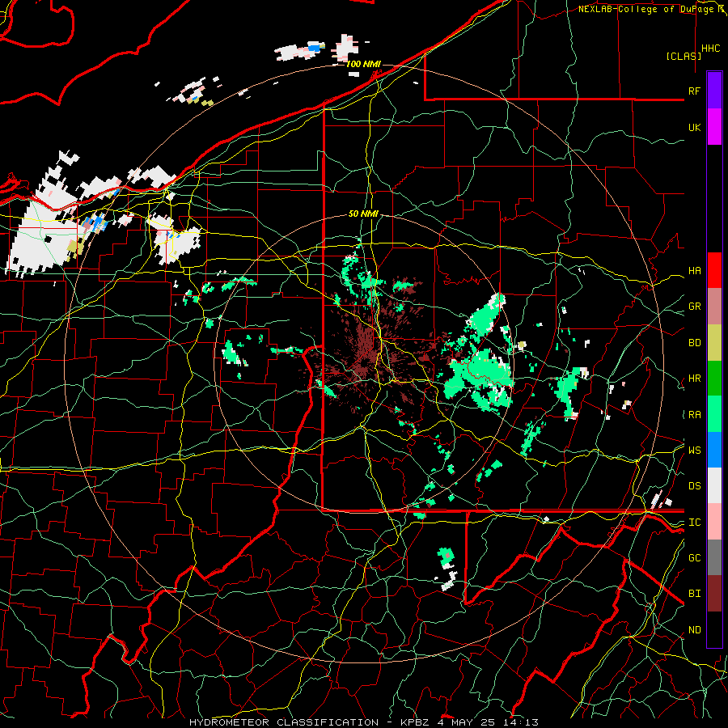Select the dusty pink GR legend swatch
The width and height of the screenshot is (728, 728).
pyautogui.click(x=714, y=306)
